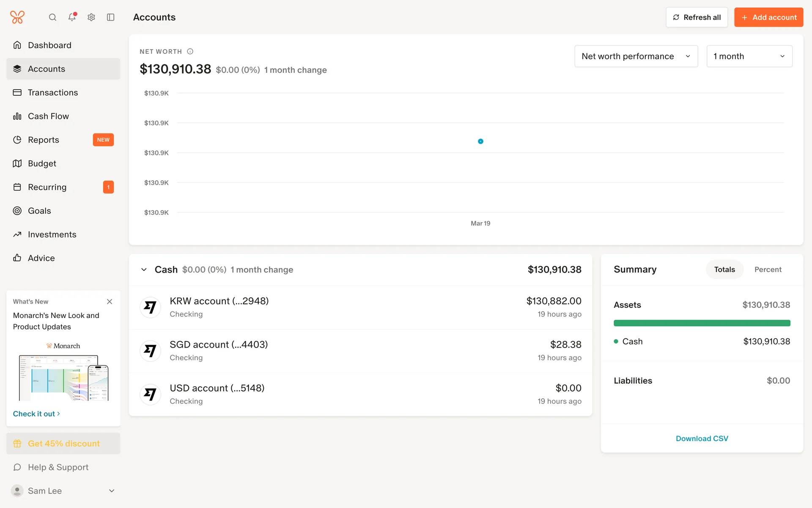Switch summary to Totals view
The height and width of the screenshot is (508, 812).
click(x=724, y=270)
